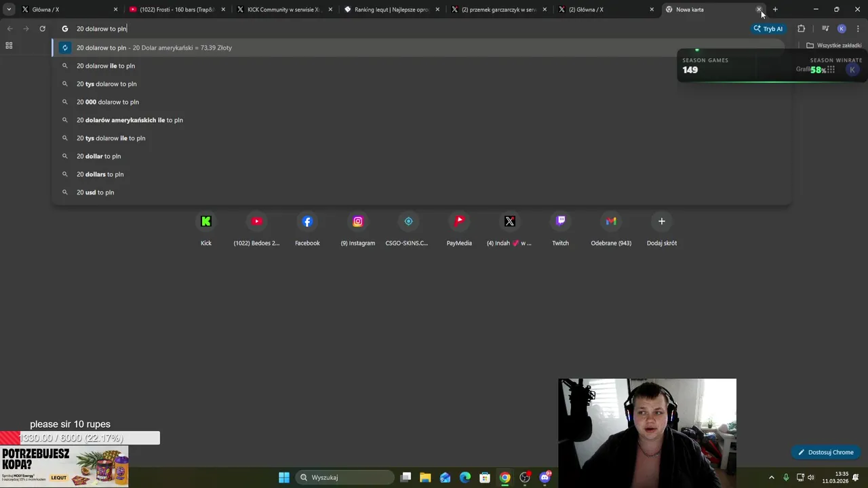
Task: Open the Chrome profile avatar K
Action: click(842, 28)
